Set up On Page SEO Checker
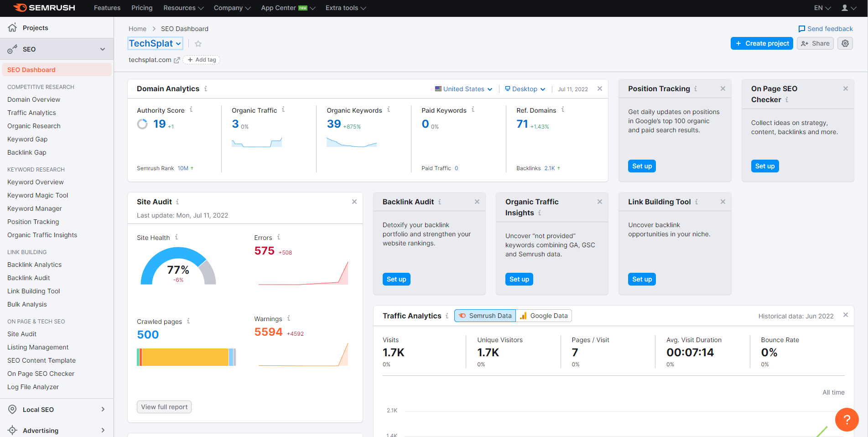Viewport: 868px width, 437px height. click(x=765, y=166)
